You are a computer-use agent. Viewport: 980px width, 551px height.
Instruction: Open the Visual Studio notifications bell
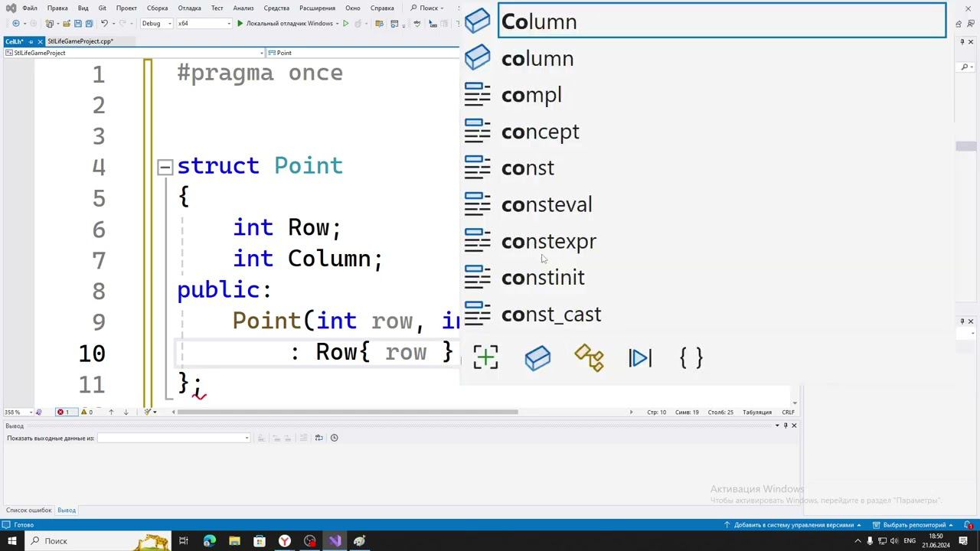click(968, 526)
